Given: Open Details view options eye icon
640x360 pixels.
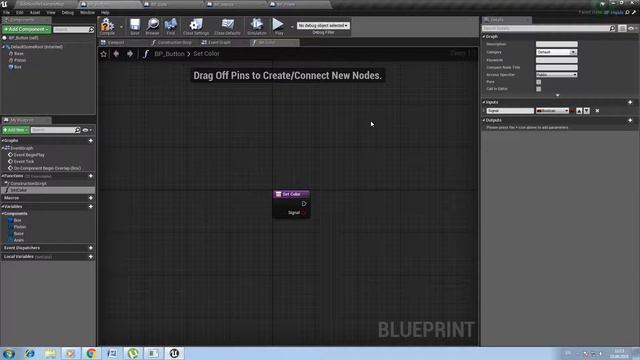Looking at the screenshot, I should (x=632, y=28).
